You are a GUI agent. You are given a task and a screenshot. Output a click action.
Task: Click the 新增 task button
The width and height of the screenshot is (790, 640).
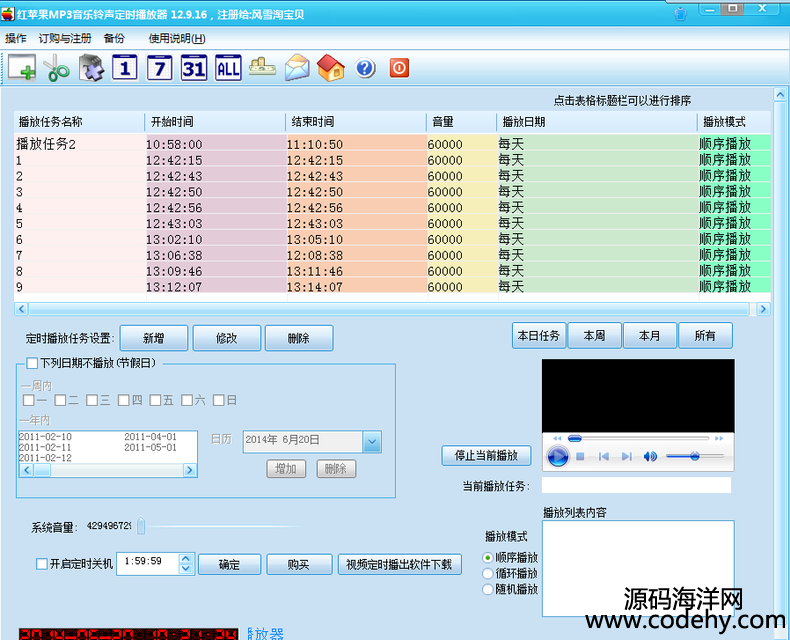click(x=153, y=338)
